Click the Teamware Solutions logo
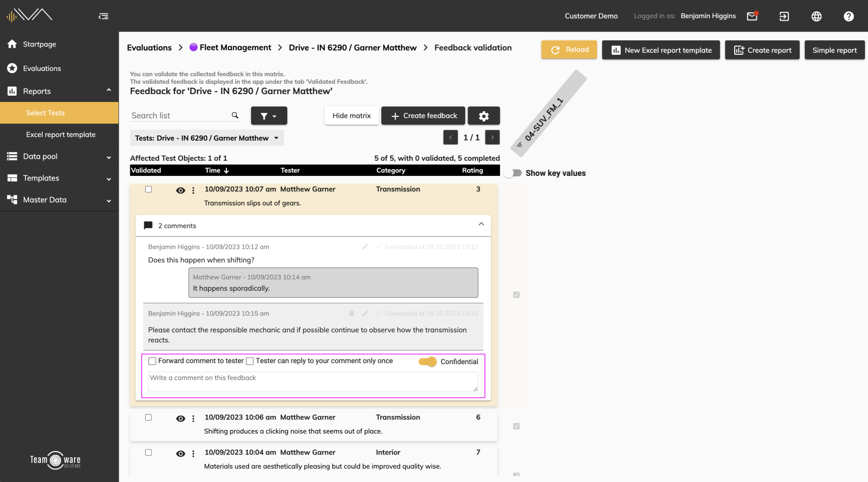The image size is (868, 482). [55, 460]
